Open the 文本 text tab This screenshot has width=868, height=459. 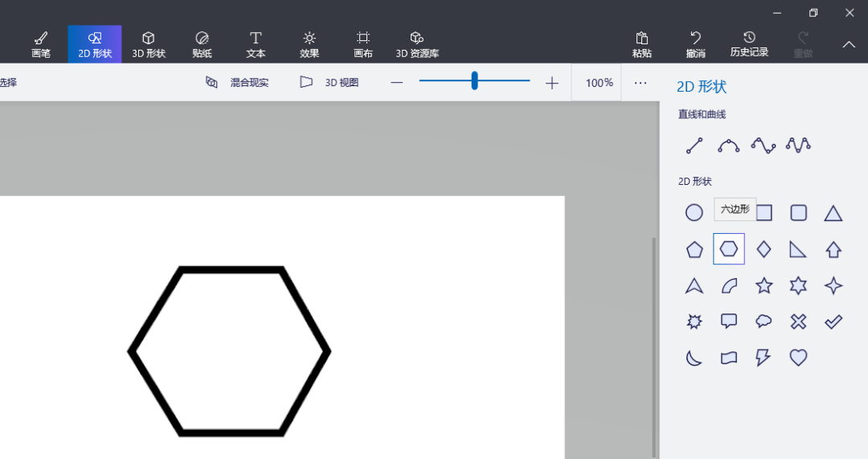(x=256, y=44)
